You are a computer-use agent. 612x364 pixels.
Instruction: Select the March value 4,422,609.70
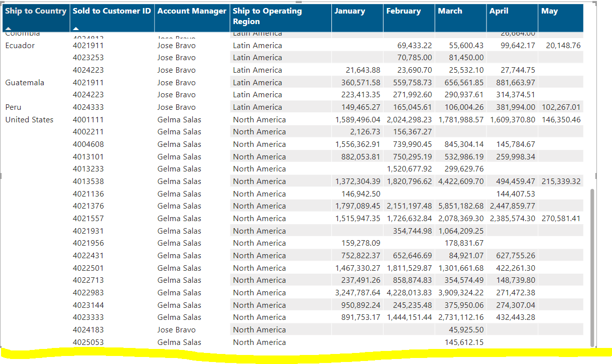tap(461, 181)
